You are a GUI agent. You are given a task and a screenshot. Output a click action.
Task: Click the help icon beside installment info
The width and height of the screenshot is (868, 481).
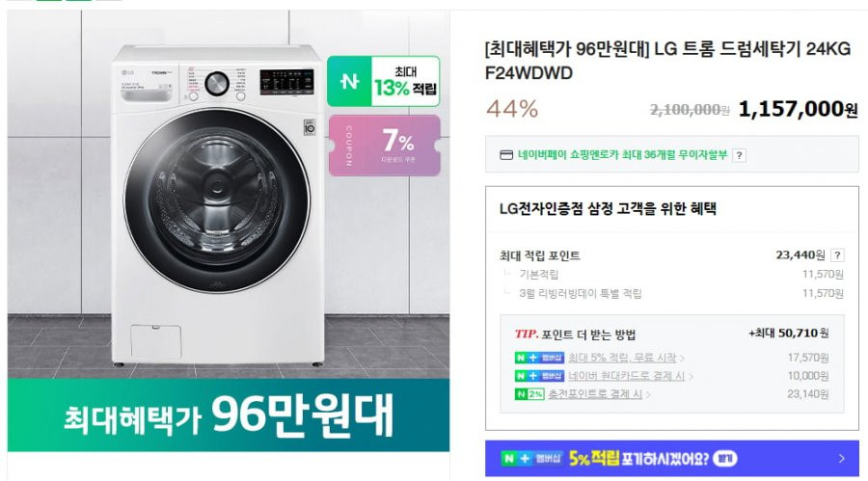click(x=739, y=155)
